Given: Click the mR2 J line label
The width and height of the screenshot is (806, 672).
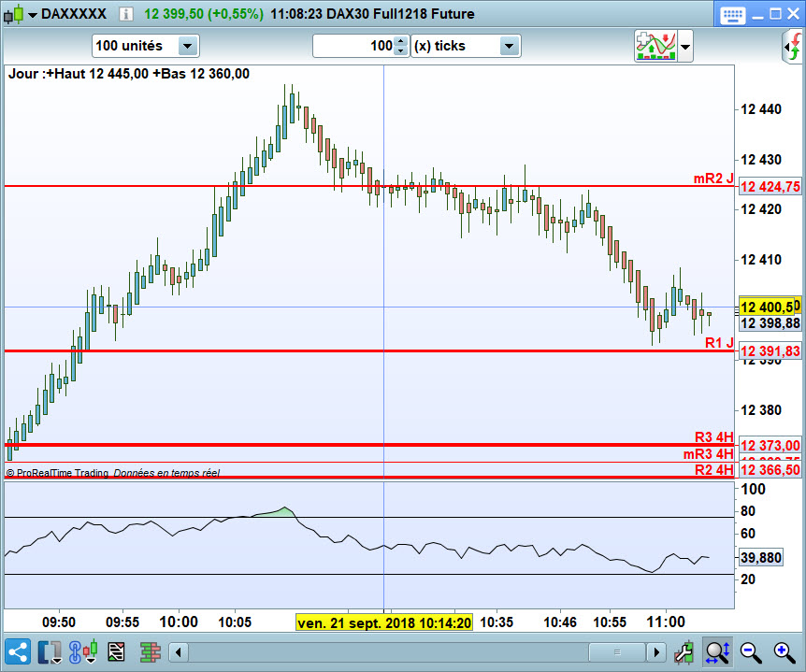Looking at the screenshot, I should (713, 179).
